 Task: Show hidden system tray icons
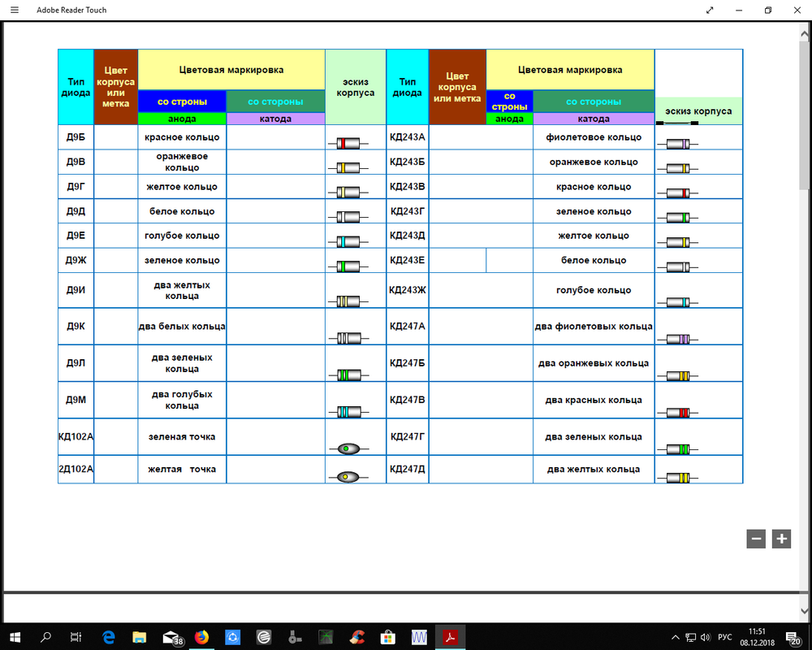pos(676,638)
